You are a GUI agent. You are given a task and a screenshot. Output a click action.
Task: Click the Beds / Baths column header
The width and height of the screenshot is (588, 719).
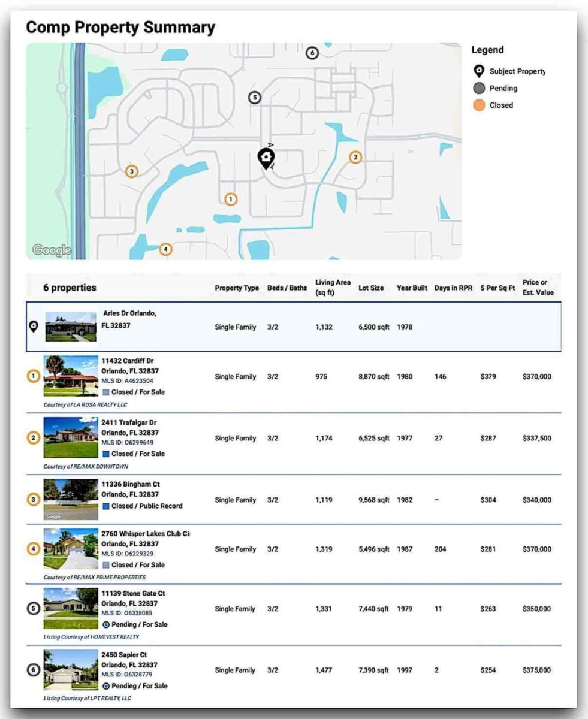287,288
